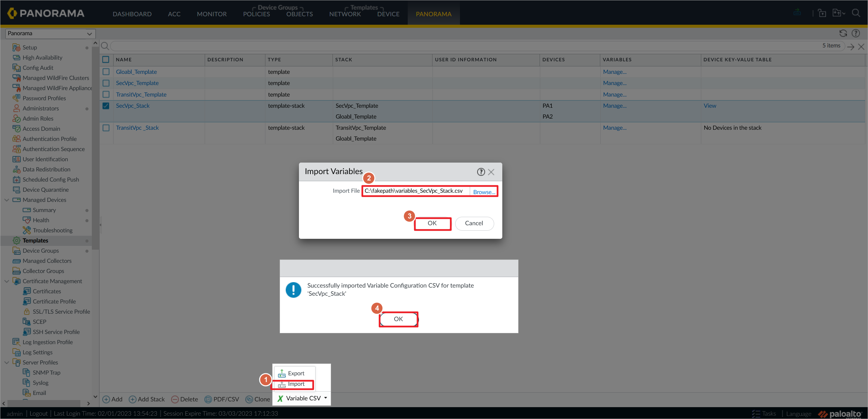This screenshot has height=419, width=868.
Task: Switch to the ACC tab
Action: [174, 14]
